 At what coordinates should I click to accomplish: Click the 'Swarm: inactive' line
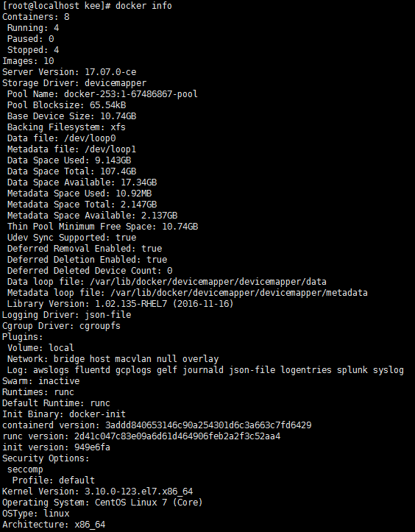(x=40, y=381)
